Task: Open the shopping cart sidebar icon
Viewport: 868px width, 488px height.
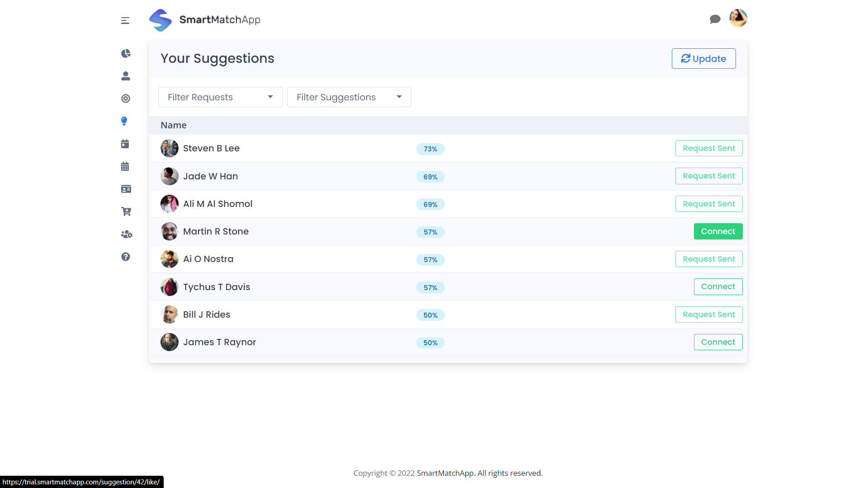Action: (x=126, y=211)
